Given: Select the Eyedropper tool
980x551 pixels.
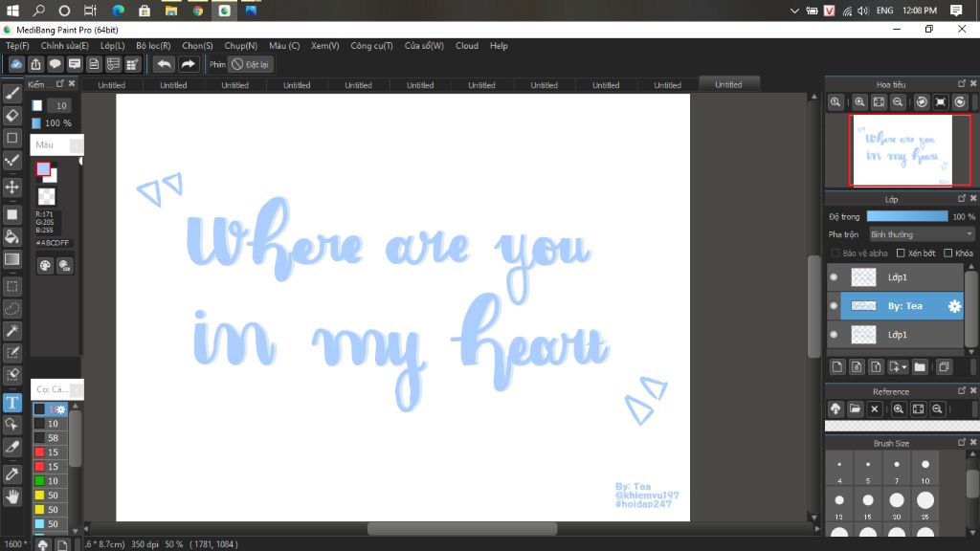Looking at the screenshot, I should tap(11, 474).
